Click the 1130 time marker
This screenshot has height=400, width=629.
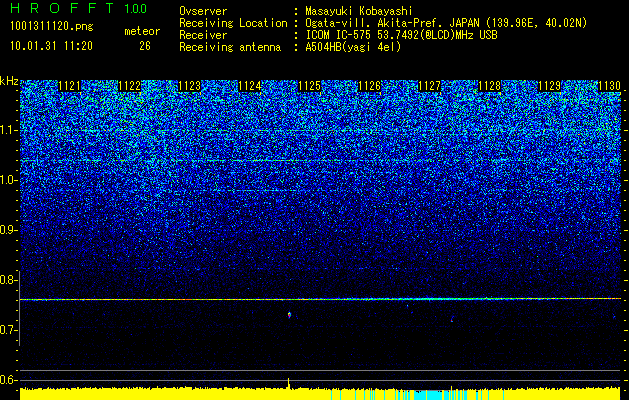(609, 86)
